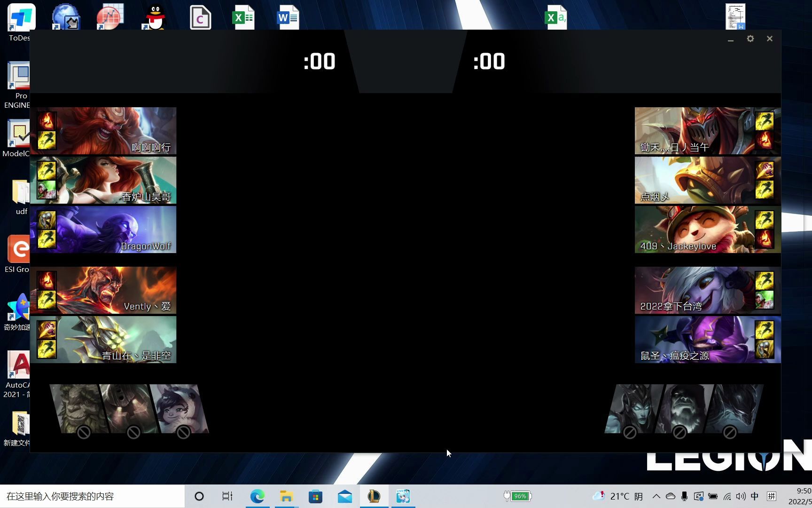Click Ignite spell on 啊啊啊行's card
The image size is (812, 508).
47,121
